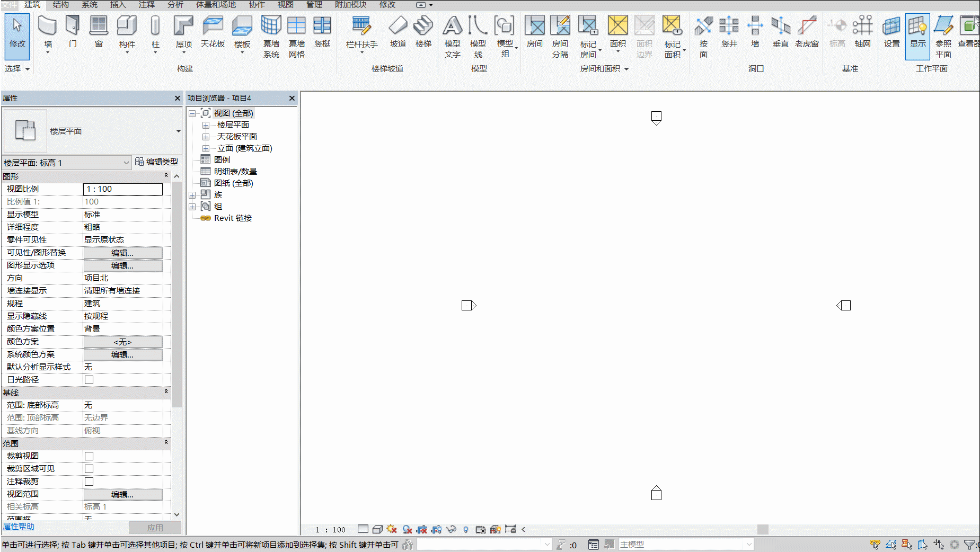
Task: Expand the 天花板平面 tree node
Action: click(206, 137)
